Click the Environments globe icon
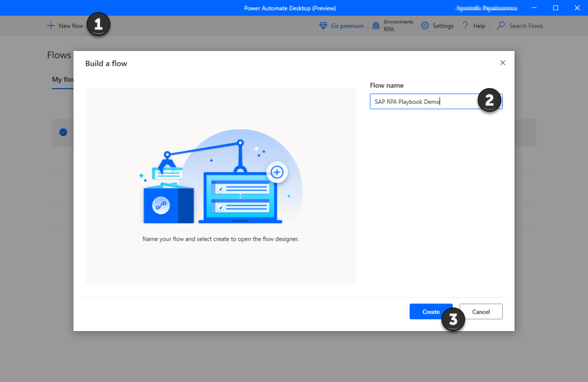588x382 pixels. 375,25
